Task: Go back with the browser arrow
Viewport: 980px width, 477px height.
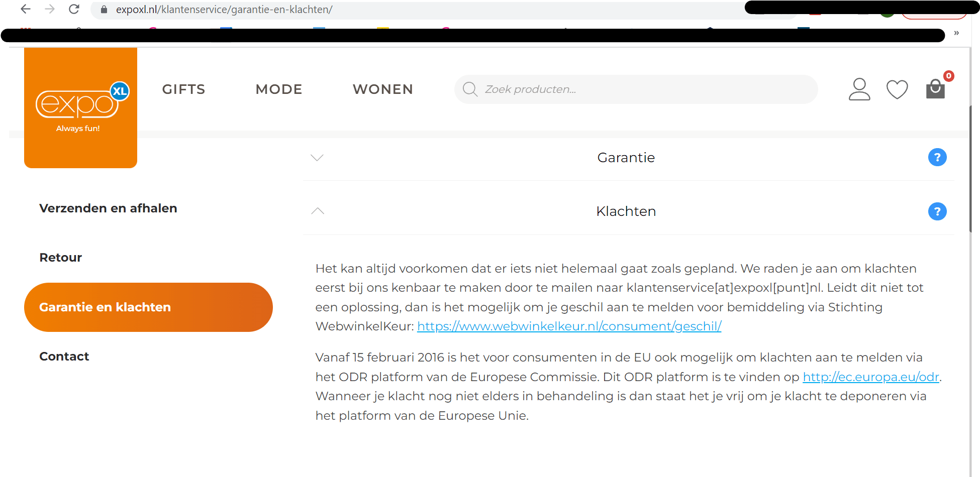Action: [x=26, y=9]
